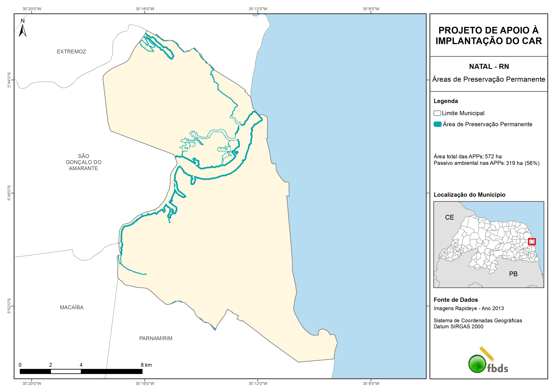Click the SÃO GONÇALO DO AMARANTE label
This screenshot has width=555, height=392.
pyautogui.click(x=83, y=162)
